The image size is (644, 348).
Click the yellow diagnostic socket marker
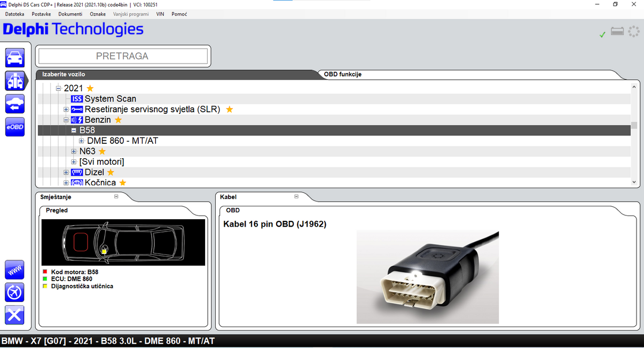click(104, 251)
